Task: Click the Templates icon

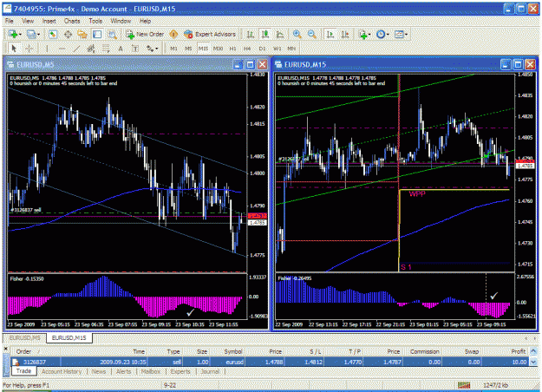Action: [399, 34]
